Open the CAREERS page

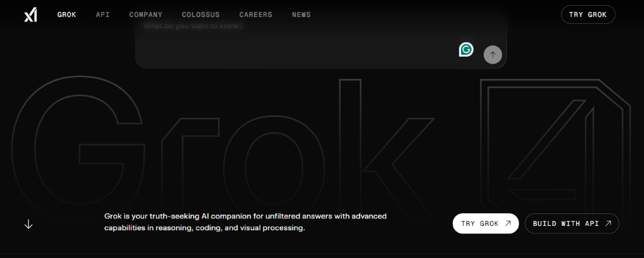pyautogui.click(x=256, y=15)
